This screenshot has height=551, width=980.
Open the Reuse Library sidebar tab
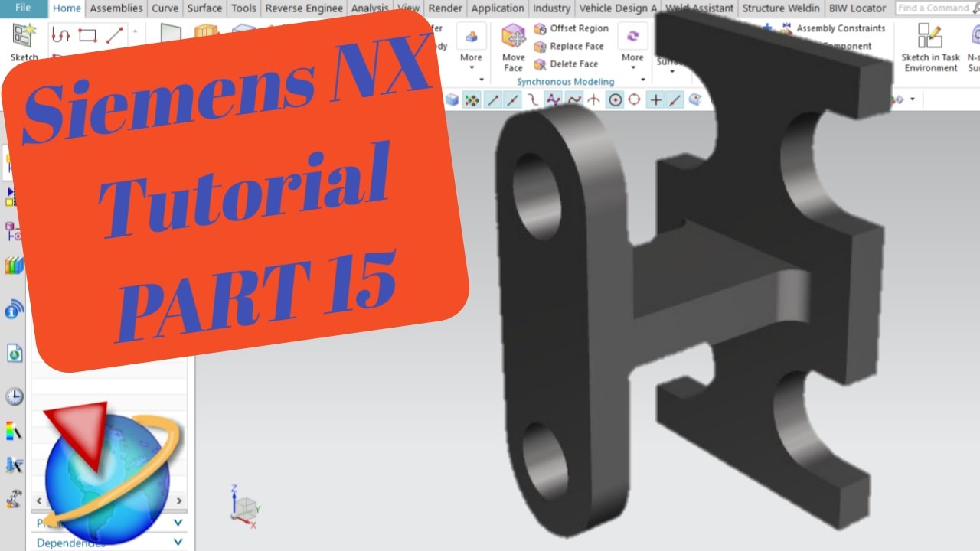[14, 266]
